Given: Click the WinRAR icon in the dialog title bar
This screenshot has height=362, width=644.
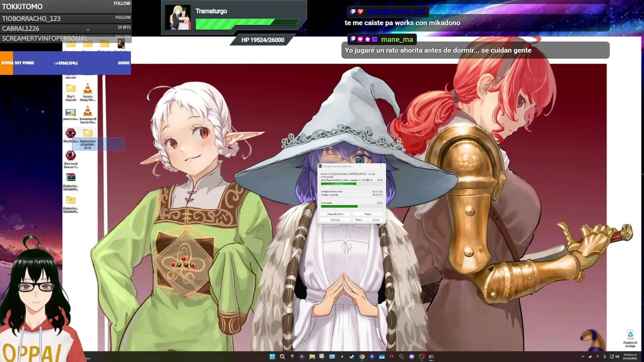Looking at the screenshot, I should (320, 166).
